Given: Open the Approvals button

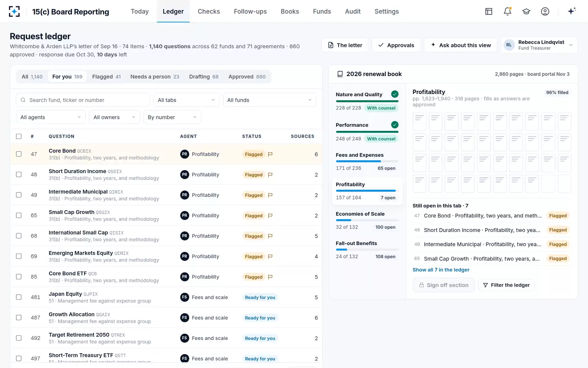Looking at the screenshot, I should (396, 45).
